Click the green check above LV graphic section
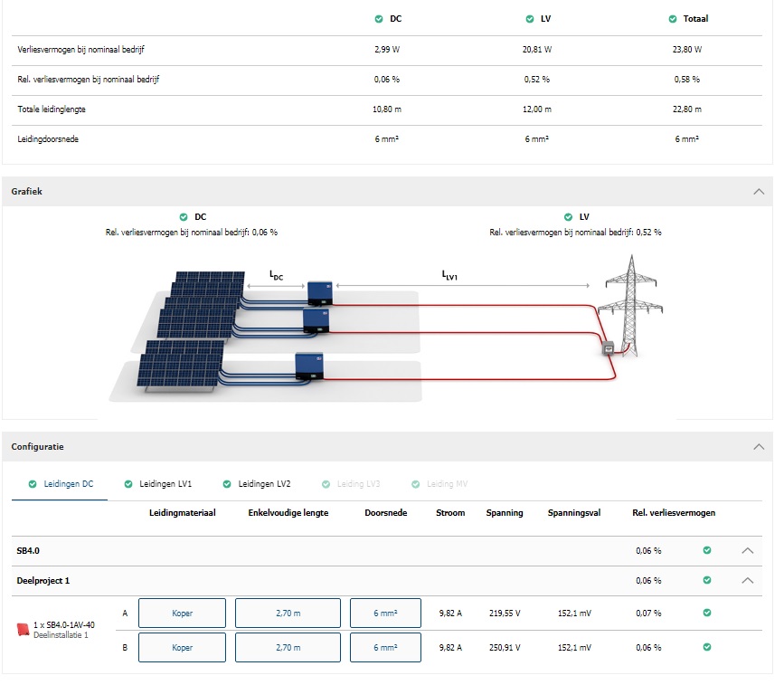Screen dimensions: 784x685 (x=568, y=216)
